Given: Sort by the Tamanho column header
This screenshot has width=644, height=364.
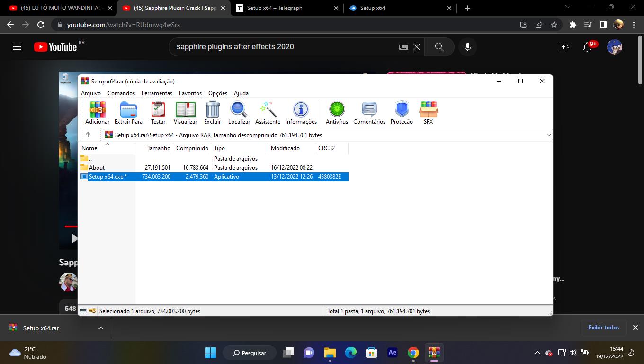Looking at the screenshot, I should (x=158, y=148).
